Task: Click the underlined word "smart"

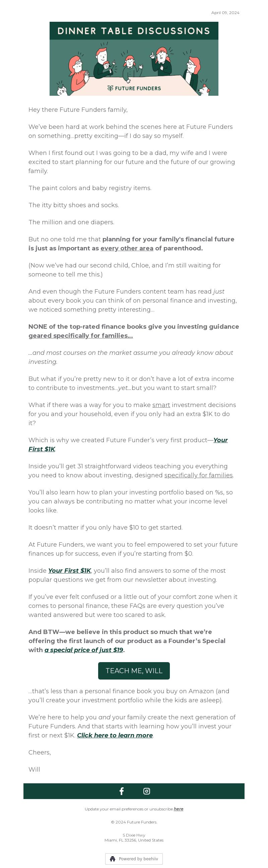Action: [161, 405]
